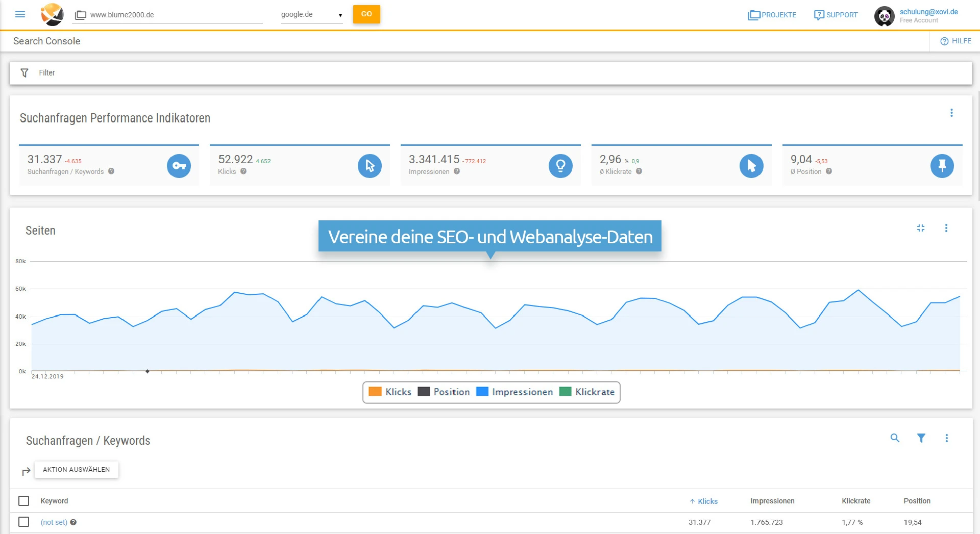This screenshot has width=980, height=534.
Task: Toggle the select-all Keyword checkbox
Action: (24, 501)
